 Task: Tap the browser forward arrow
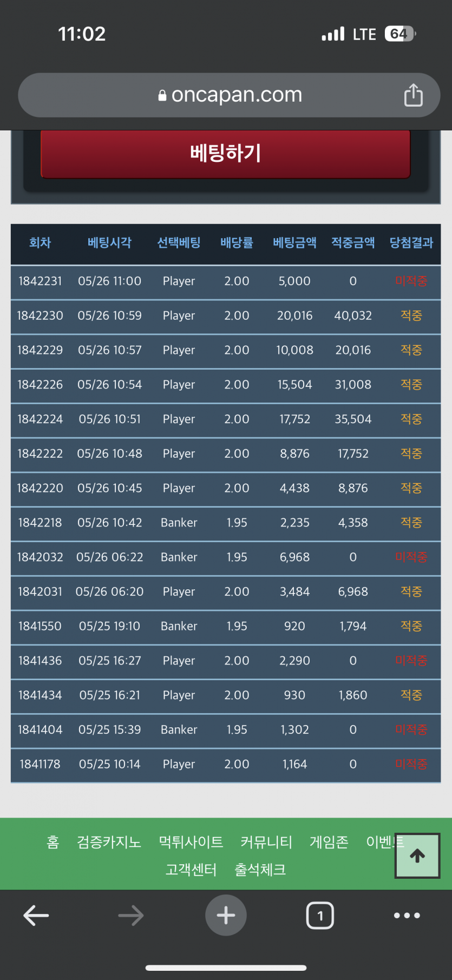[x=131, y=916]
